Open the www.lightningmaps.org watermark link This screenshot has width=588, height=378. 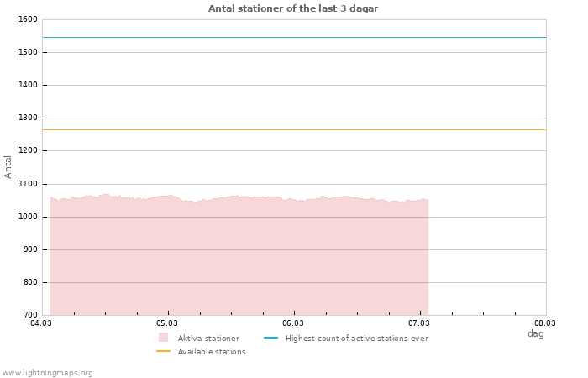click(x=48, y=373)
